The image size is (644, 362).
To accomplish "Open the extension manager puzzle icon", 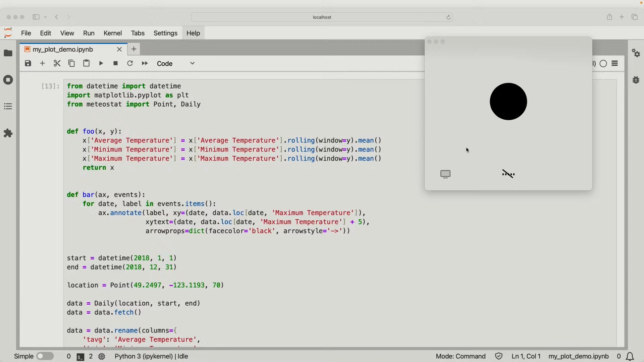I will click(8, 133).
